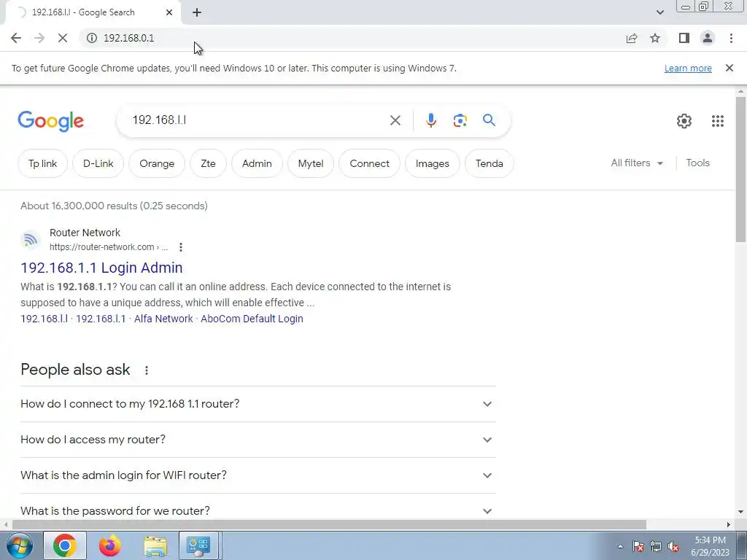Open the Chrome profile avatar

[x=708, y=38]
